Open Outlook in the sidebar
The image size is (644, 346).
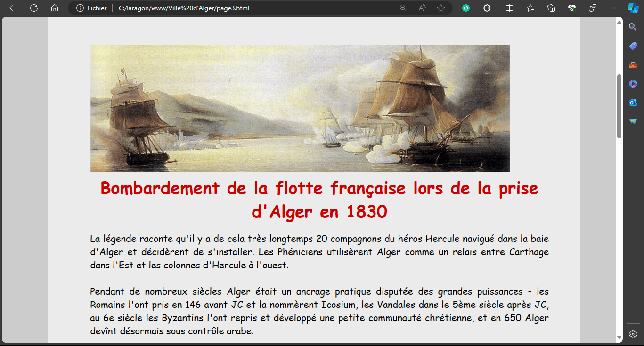point(633,103)
